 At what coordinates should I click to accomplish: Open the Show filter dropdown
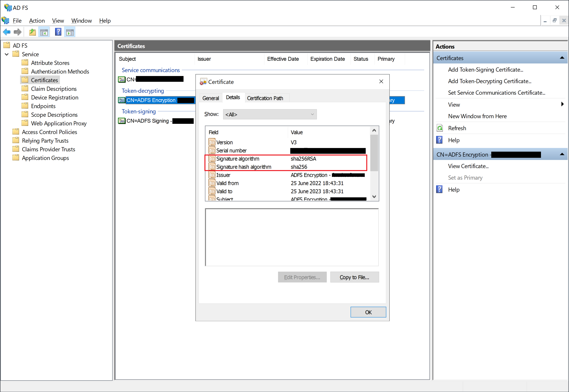point(270,114)
